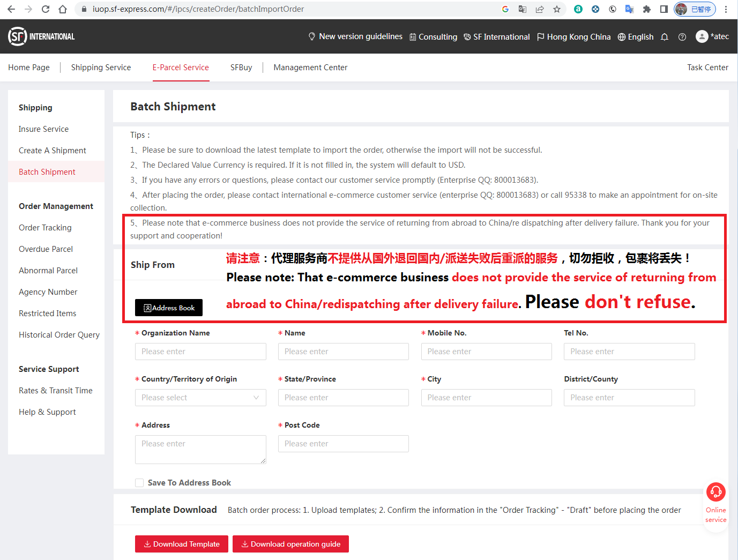Focus the State/Province input field
The height and width of the screenshot is (560, 738).
[344, 398]
